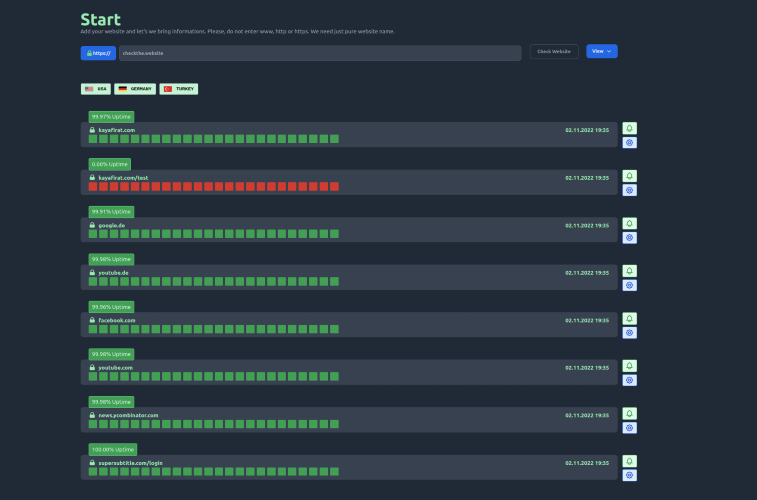This screenshot has width=757, height=500.
Task: Open settings gear for youtube.com
Action: pos(629,380)
